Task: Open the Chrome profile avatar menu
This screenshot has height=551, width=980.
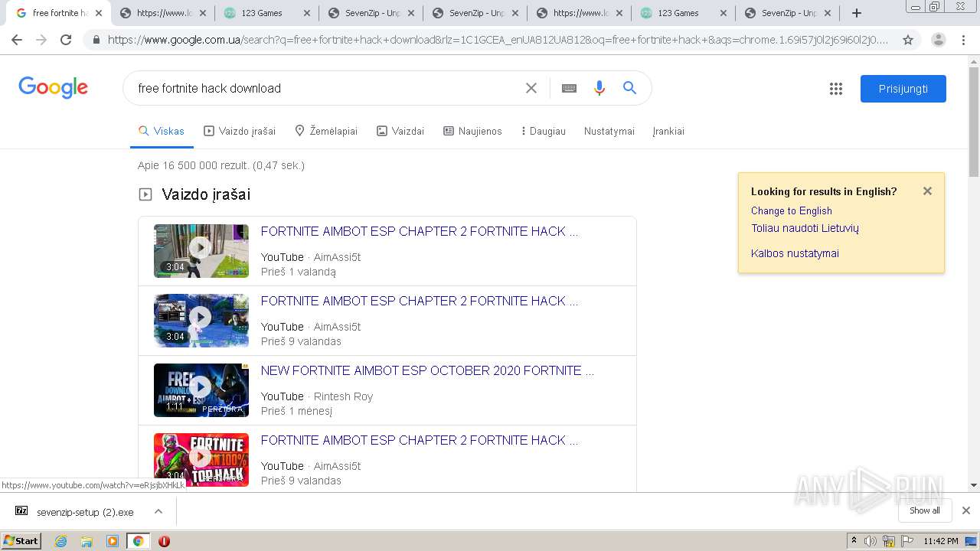Action: [939, 40]
